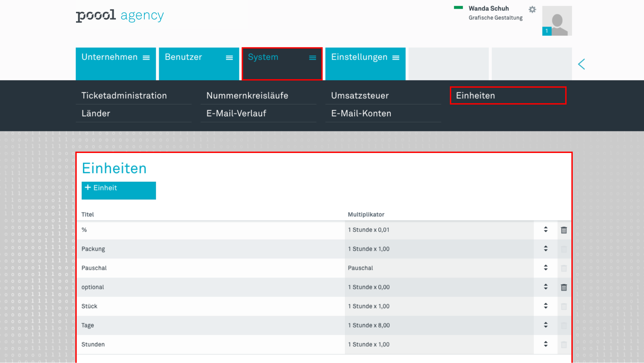Image resolution: width=644 pixels, height=363 pixels.
Task: Click the Multiplikator column header
Action: 366,215
